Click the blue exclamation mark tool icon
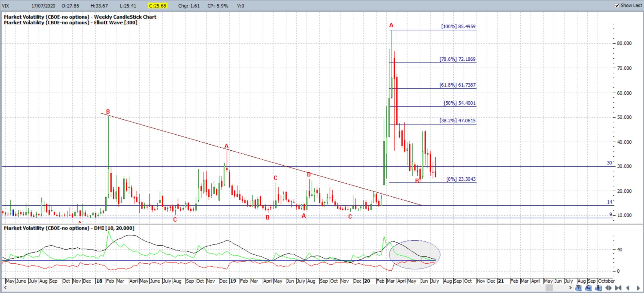This screenshot has width=644, height=293. pos(598,288)
